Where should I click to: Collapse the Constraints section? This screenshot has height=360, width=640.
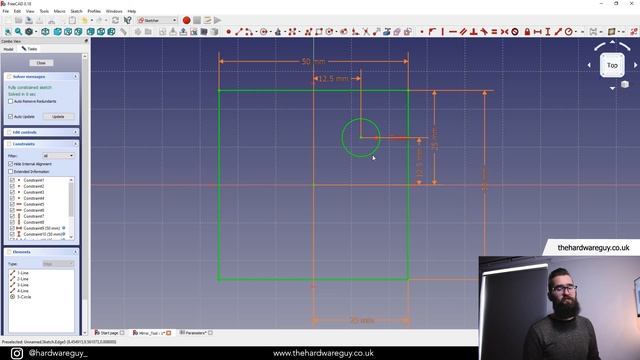[76, 144]
